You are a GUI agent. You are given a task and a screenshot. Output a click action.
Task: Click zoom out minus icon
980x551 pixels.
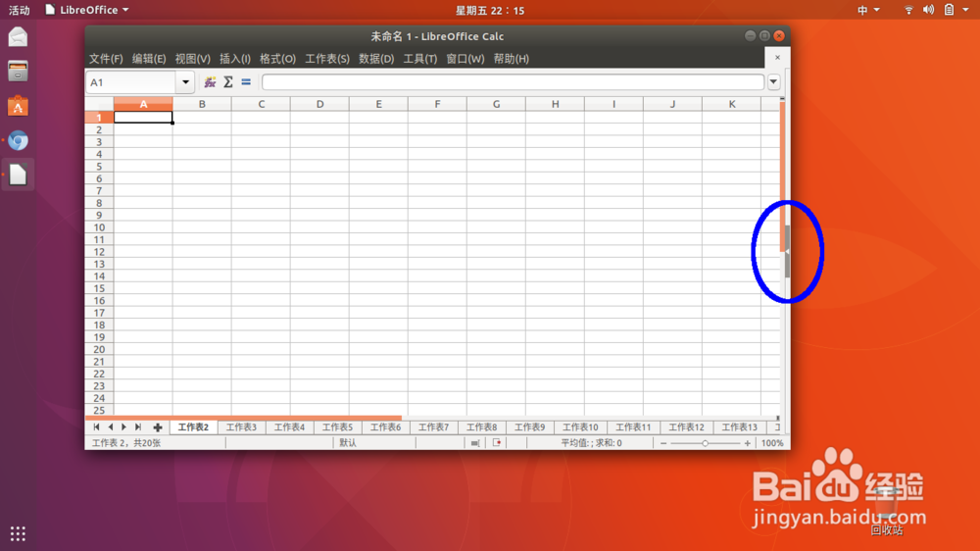pyautogui.click(x=663, y=443)
